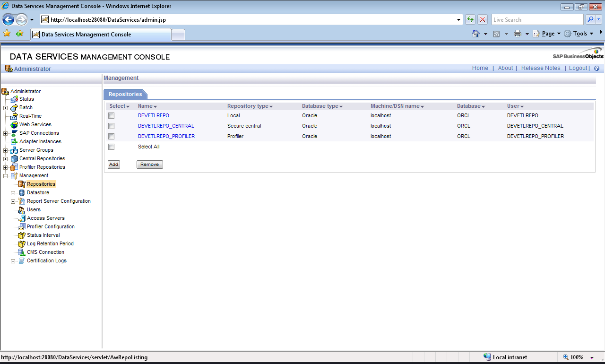This screenshot has width=605, height=364.
Task: Sort by Database type column header
Action: click(x=322, y=106)
